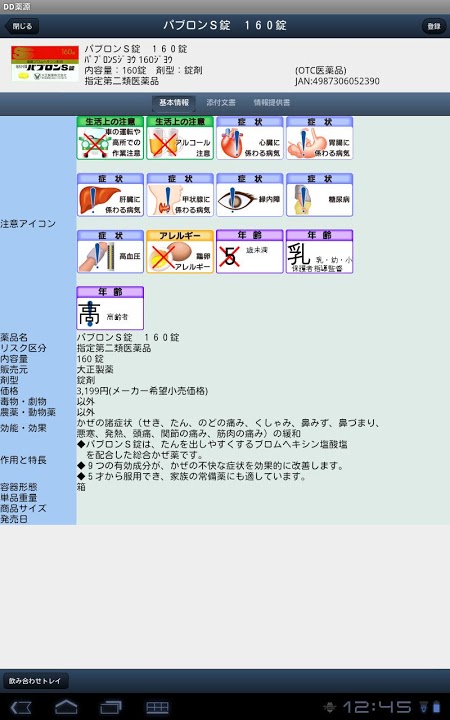Tap the Android home icon

coord(66,707)
